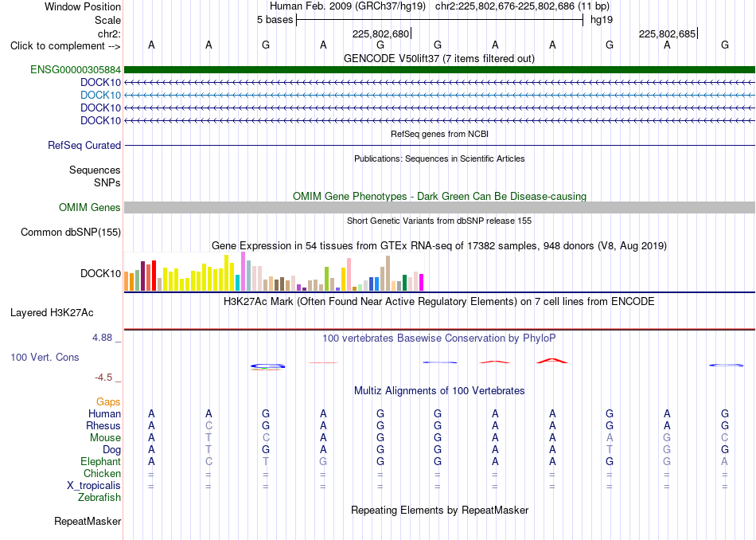
Task: Click the green ENSG00000305884 gene bar
Action: [440, 70]
